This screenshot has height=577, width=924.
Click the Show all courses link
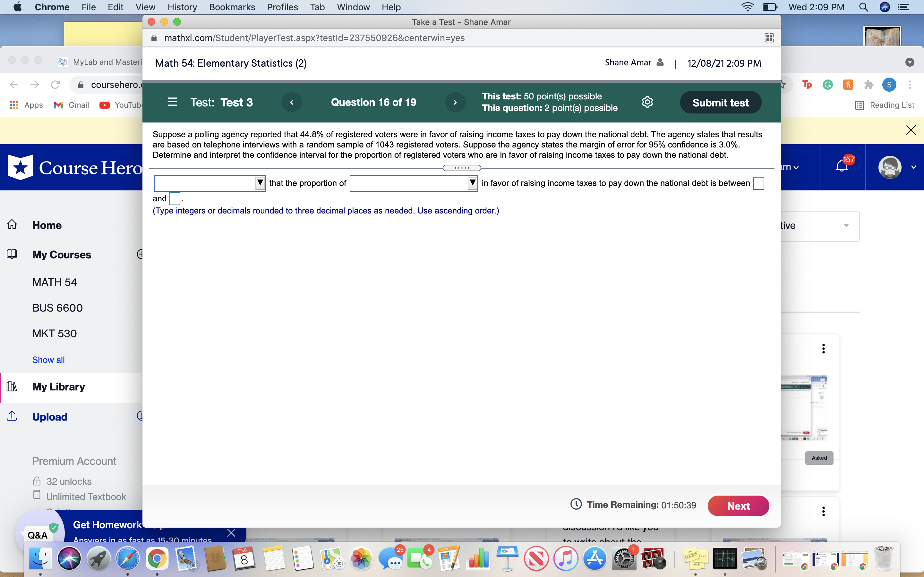click(x=48, y=359)
